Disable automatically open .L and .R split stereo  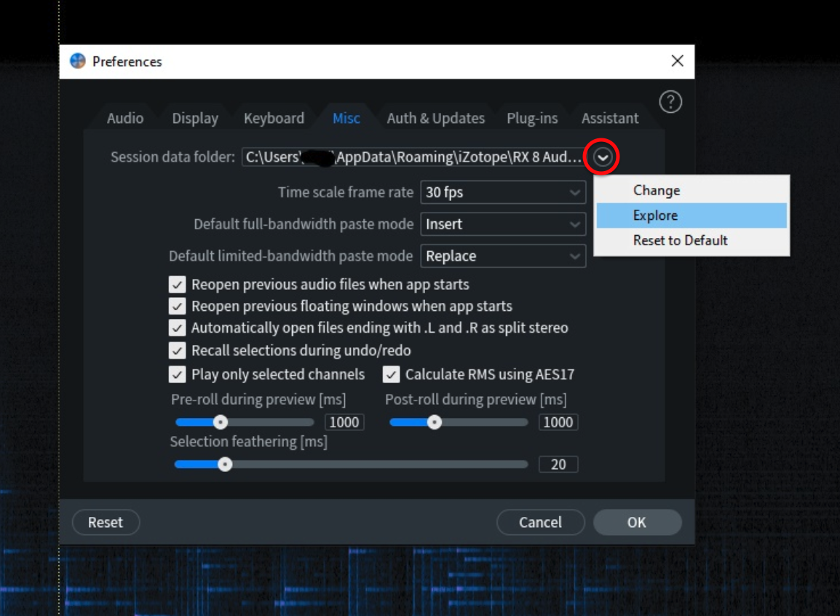point(178,328)
